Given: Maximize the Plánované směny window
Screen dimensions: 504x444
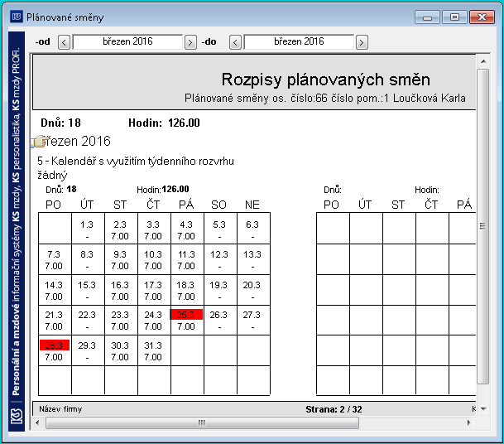Looking at the screenshot, I should click(454, 17).
